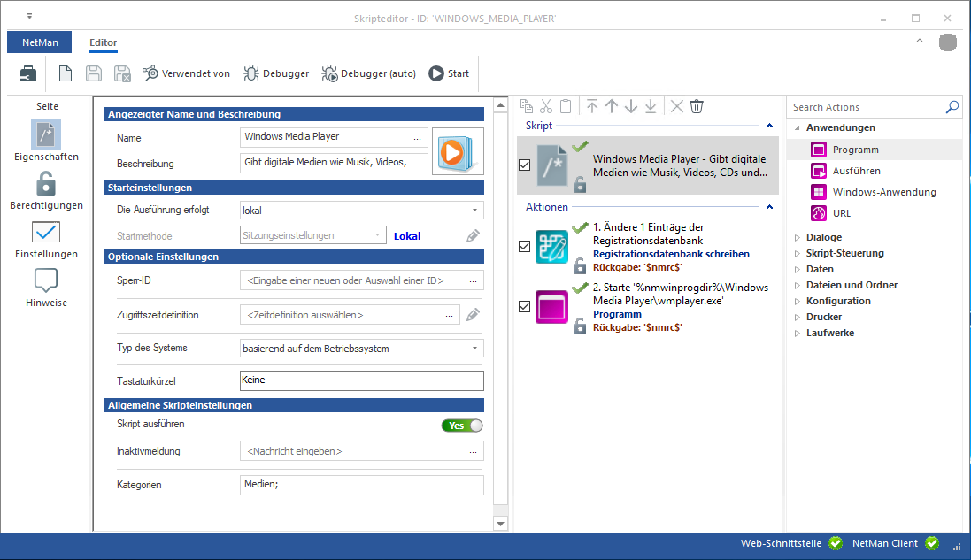The height and width of the screenshot is (560, 971).
Task: Click the pencil icon beside Zugriffszeitdefinition
Action: point(474,315)
